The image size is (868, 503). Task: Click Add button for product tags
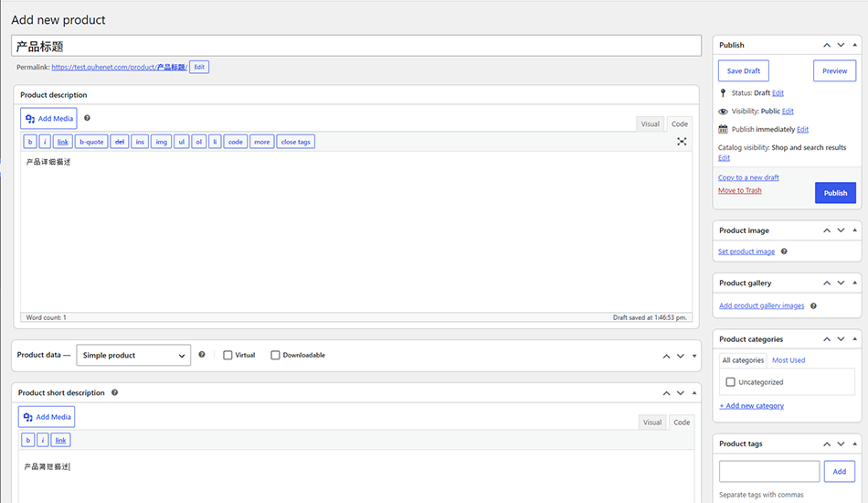click(x=839, y=471)
